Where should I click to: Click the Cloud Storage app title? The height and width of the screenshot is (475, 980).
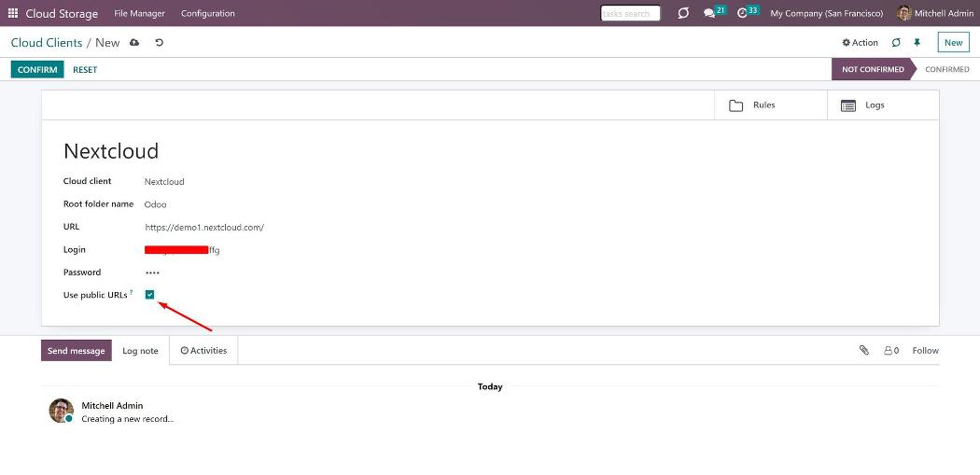pos(62,13)
